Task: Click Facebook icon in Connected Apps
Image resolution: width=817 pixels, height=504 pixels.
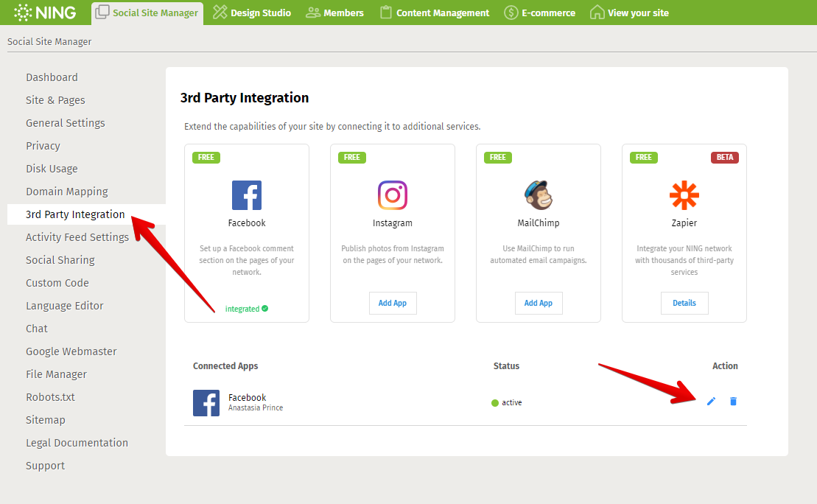Action: point(206,403)
